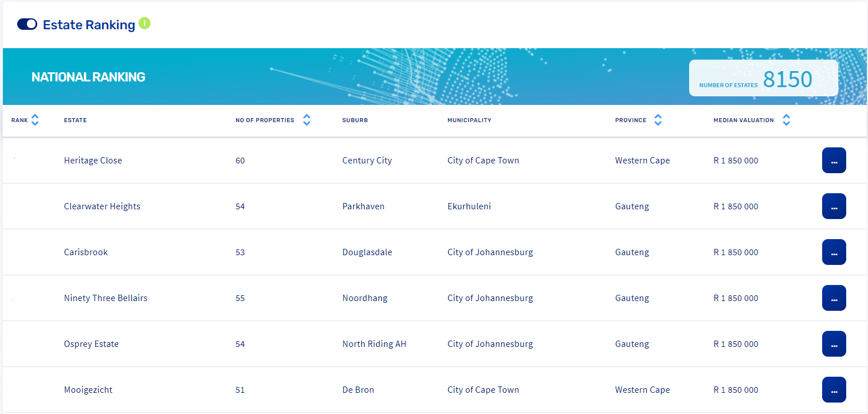Expand actions for Ninety Three Bellairs row

(x=834, y=298)
